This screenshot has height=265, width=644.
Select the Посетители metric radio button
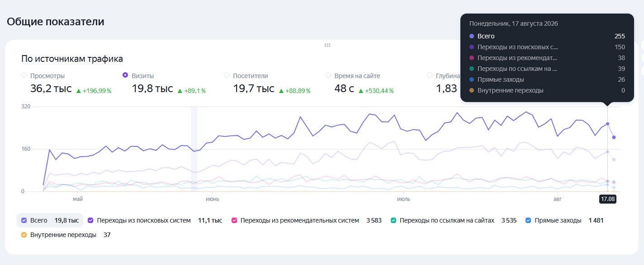[x=227, y=75]
